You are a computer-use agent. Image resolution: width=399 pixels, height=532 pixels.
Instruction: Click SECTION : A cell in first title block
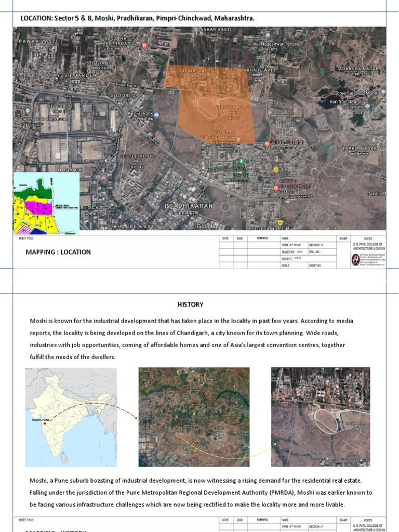pos(322,245)
